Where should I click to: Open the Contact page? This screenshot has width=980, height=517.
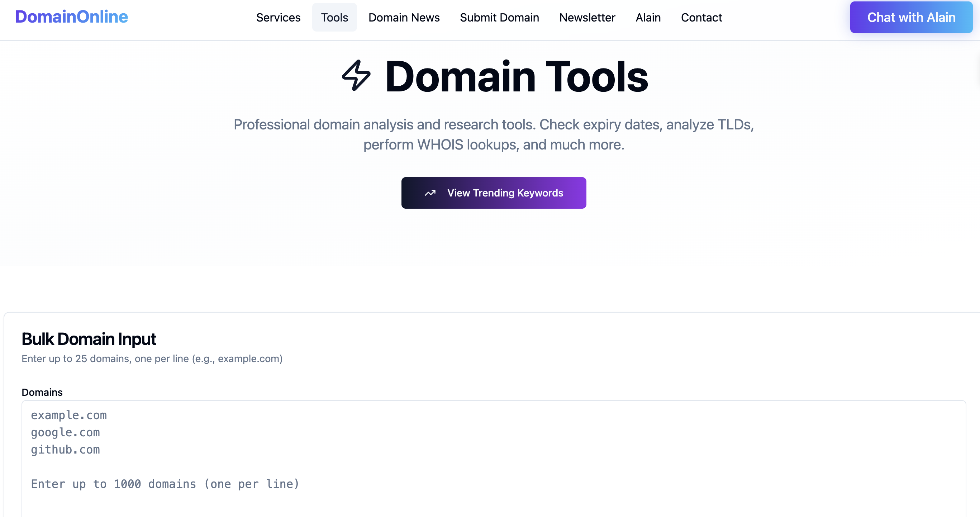point(701,17)
